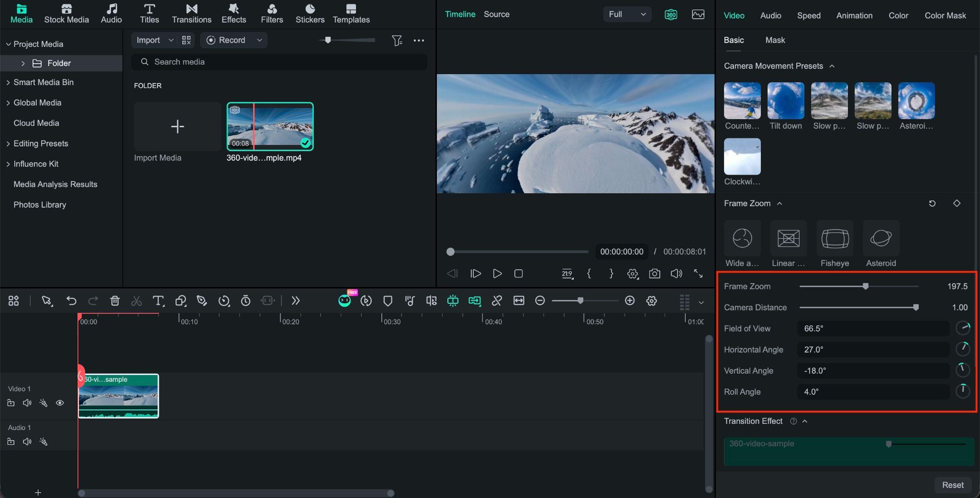980x498 pixels.
Task: Open the Mask sub-tab
Action: (x=775, y=40)
